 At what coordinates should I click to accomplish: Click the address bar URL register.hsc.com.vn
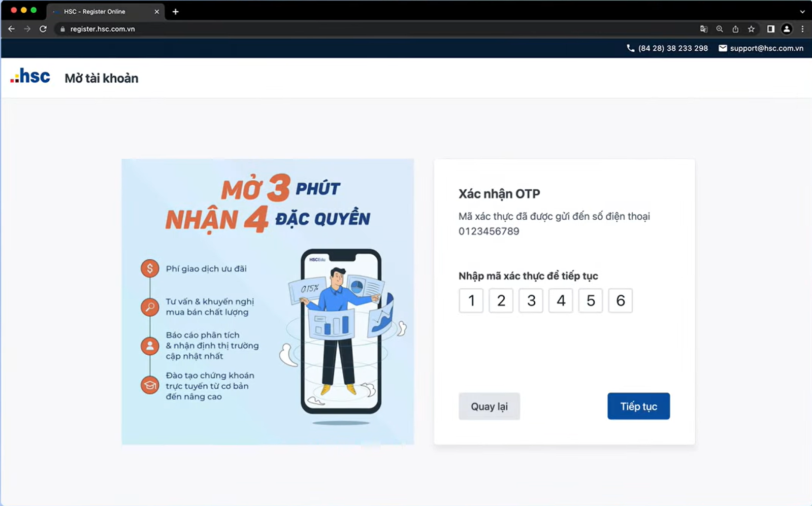coord(103,29)
